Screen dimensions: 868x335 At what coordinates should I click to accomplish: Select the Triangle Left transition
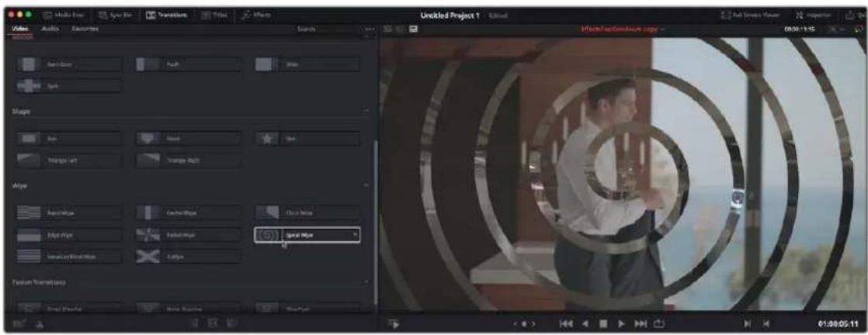pyautogui.click(x=68, y=160)
